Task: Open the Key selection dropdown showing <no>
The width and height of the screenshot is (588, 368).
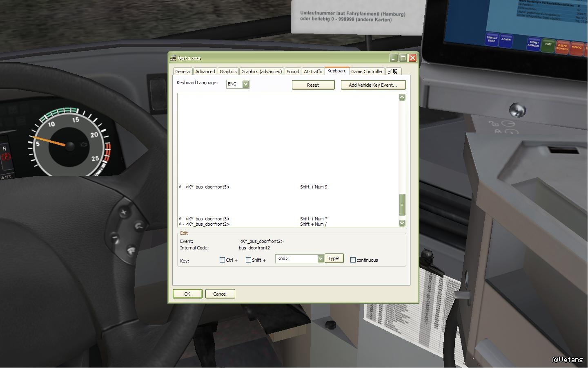Action: point(321,259)
